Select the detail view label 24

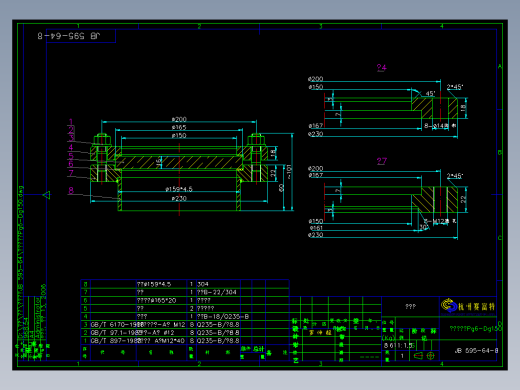point(382,68)
